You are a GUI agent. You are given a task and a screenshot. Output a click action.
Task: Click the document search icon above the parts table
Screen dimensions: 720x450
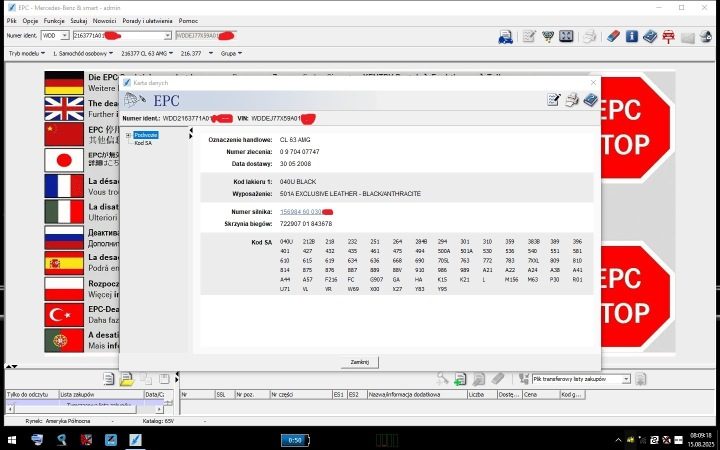[x=478, y=379]
